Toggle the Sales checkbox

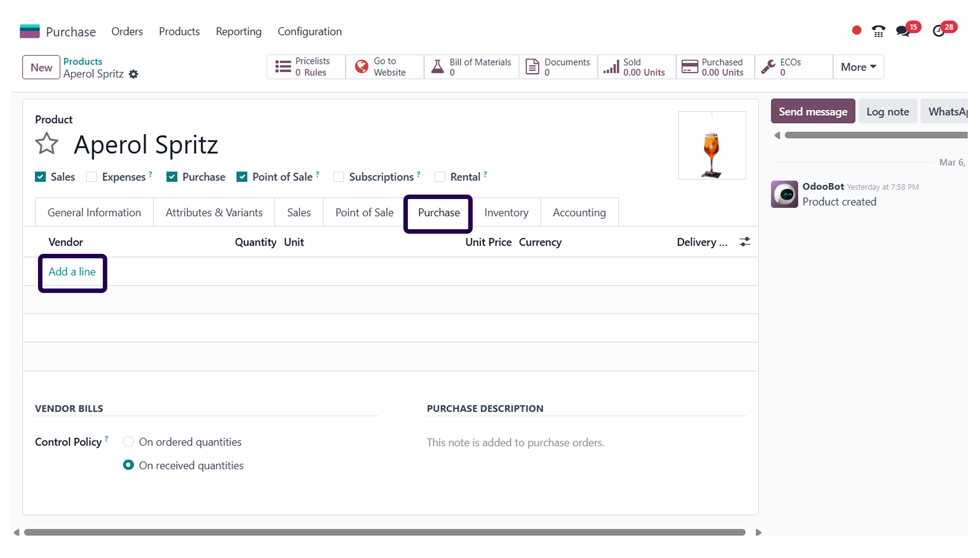pyautogui.click(x=40, y=177)
